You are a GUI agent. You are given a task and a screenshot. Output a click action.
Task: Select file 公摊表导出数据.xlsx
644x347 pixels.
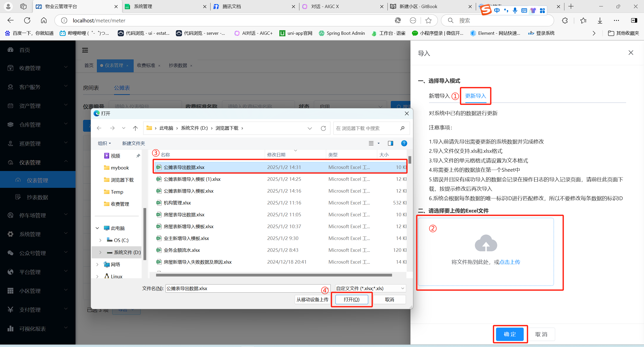[280, 167]
